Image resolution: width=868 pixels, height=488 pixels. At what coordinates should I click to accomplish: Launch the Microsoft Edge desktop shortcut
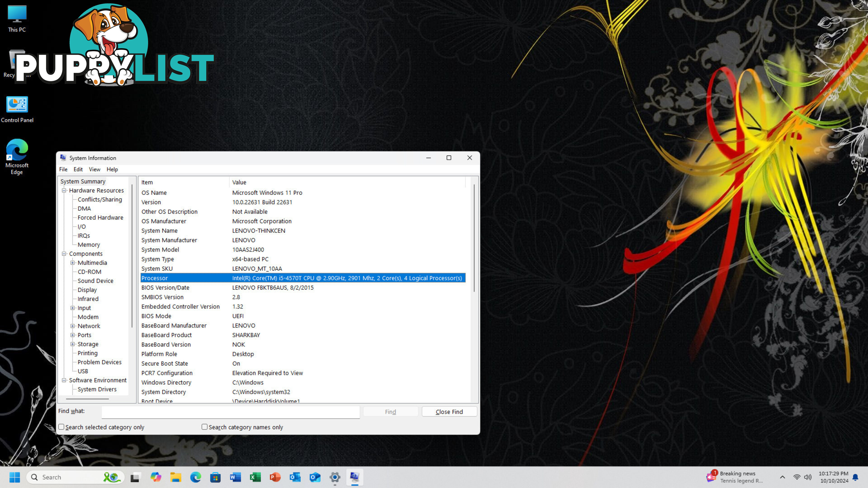coord(17,157)
